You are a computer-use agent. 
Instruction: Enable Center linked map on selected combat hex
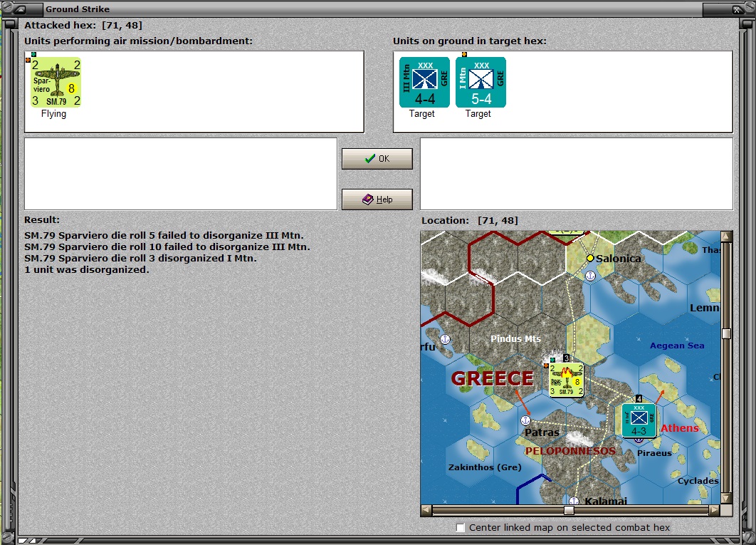pos(461,528)
